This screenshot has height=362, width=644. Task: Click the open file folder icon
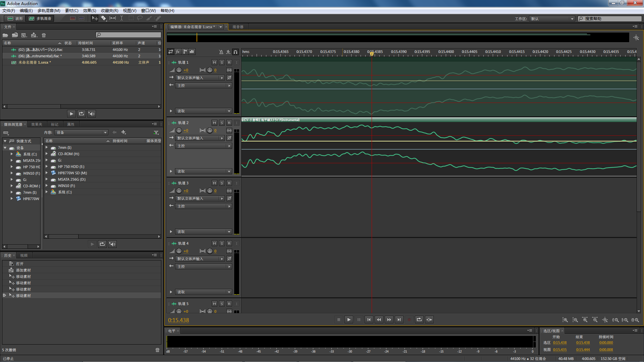click(x=5, y=35)
